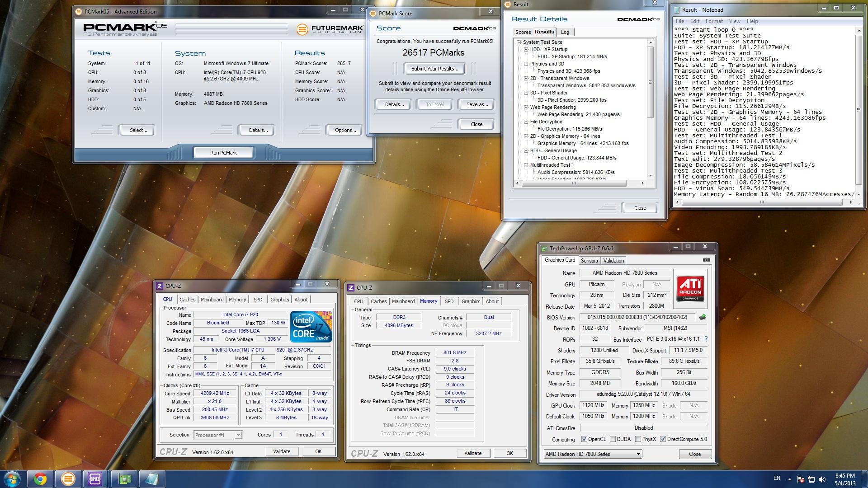Open the About tab in the CPU-Z window showing the Memory tab
This screenshot has height=488, width=868.
492,301
